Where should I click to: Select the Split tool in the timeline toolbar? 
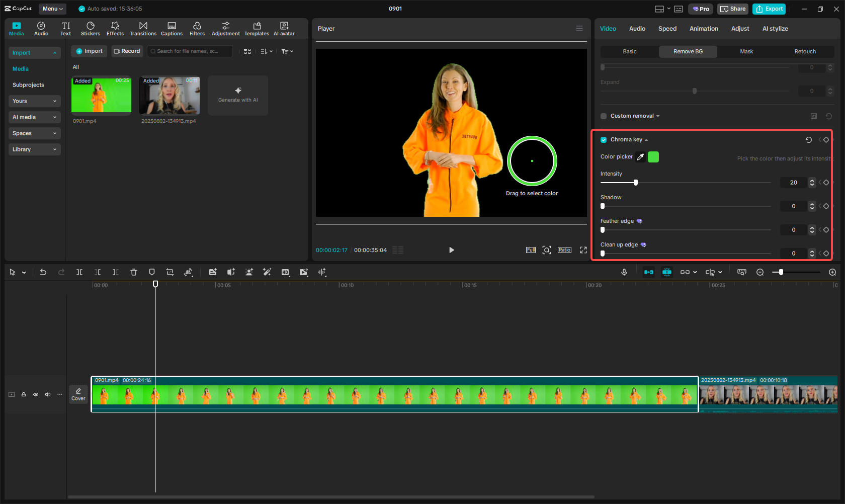(x=79, y=272)
